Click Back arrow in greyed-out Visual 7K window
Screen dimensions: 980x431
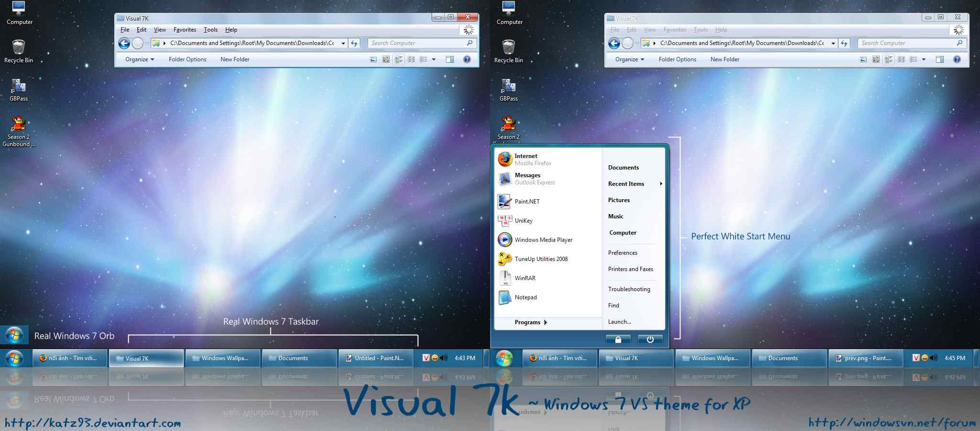614,44
